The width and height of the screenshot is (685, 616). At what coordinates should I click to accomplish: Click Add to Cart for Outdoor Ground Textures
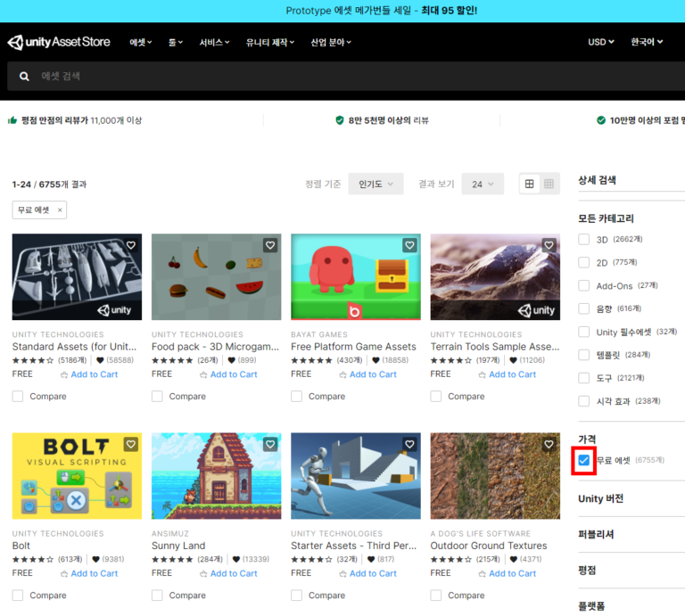click(x=512, y=573)
